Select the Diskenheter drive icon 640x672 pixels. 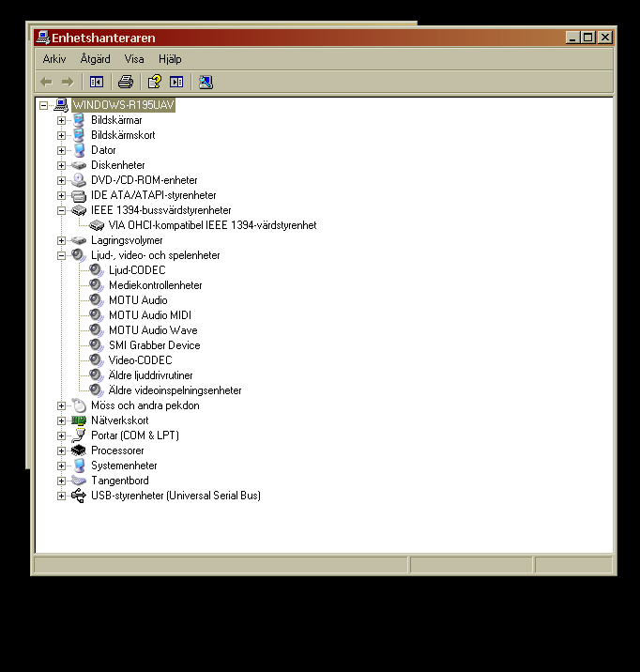coord(79,165)
